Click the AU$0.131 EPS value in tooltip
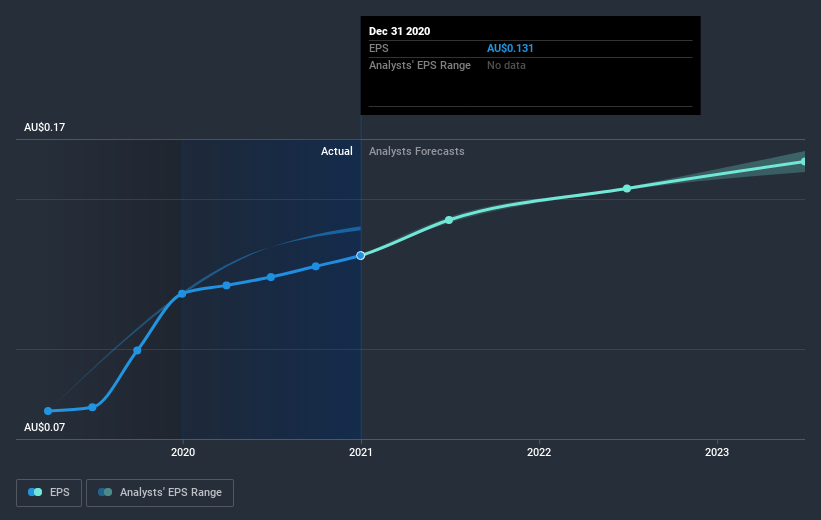Image resolution: width=821 pixels, height=520 pixels. pos(517,48)
